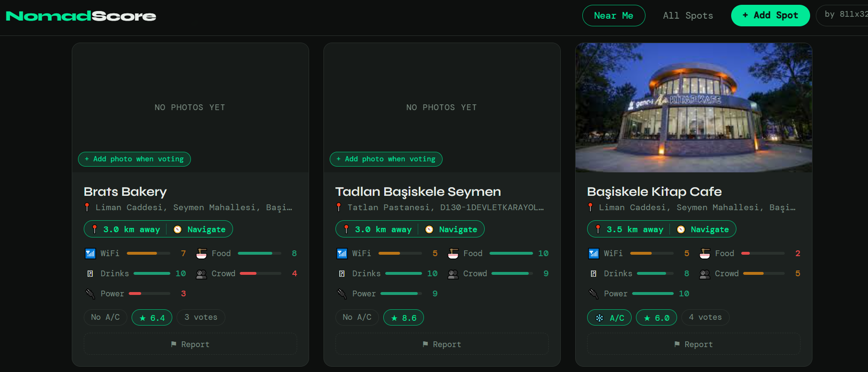Screen dimensions: 868x372
Task: Click the Food rating bar on Başiskele Kitap Cafe
Action: pos(763,253)
